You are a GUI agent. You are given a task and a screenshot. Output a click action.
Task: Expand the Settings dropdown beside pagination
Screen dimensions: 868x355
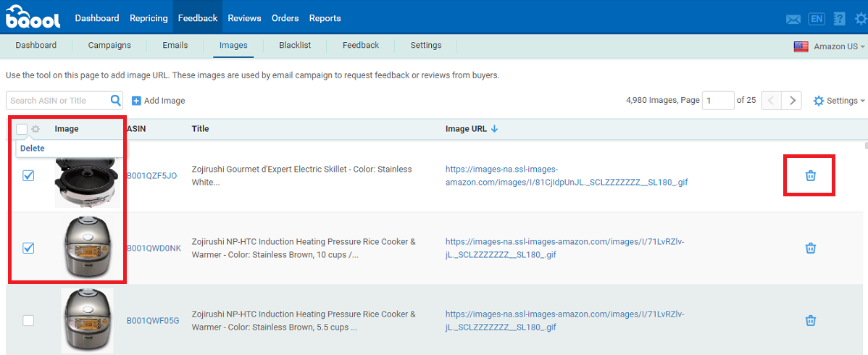[839, 101]
